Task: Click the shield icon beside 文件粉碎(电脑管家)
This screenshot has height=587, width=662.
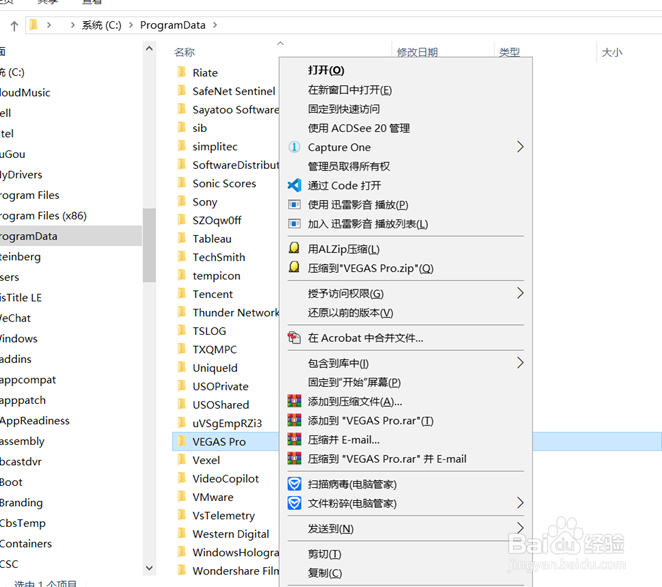Action: [x=294, y=503]
